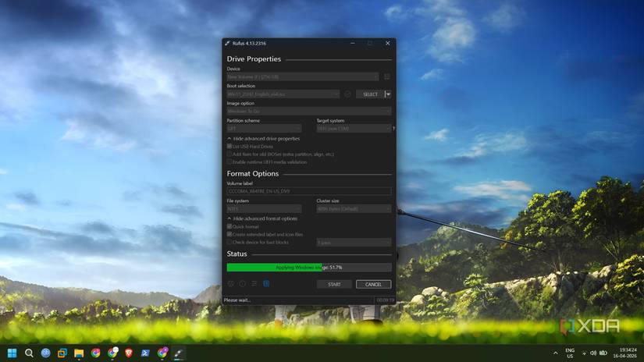Open the Boot selection dropdown

point(283,94)
